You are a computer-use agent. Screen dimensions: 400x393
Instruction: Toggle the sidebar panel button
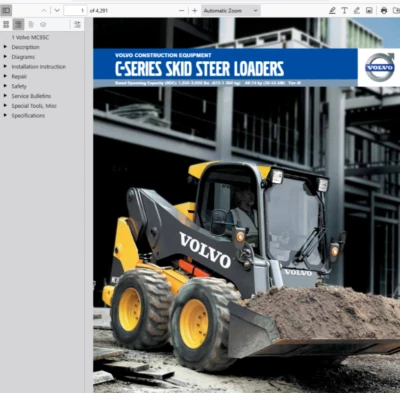tap(6, 11)
